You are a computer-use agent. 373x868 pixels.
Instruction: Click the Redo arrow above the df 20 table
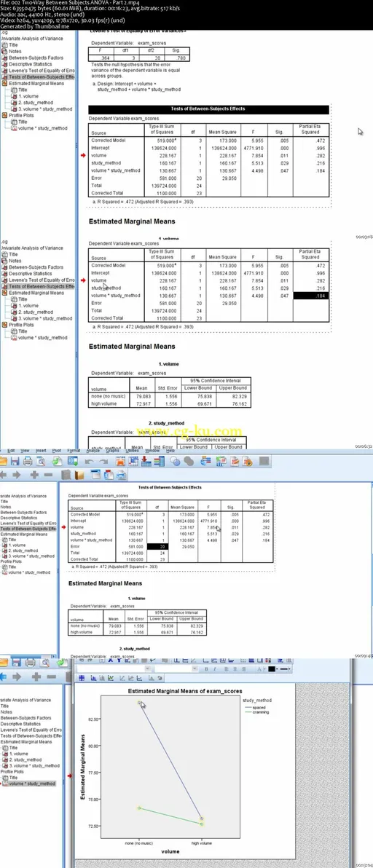click(103, 462)
